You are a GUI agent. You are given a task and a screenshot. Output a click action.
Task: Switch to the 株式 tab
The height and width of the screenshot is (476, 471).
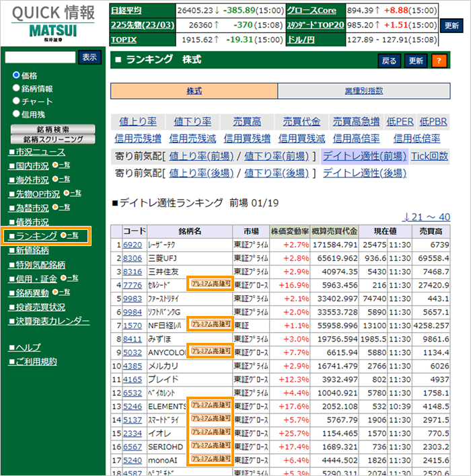[194, 91]
